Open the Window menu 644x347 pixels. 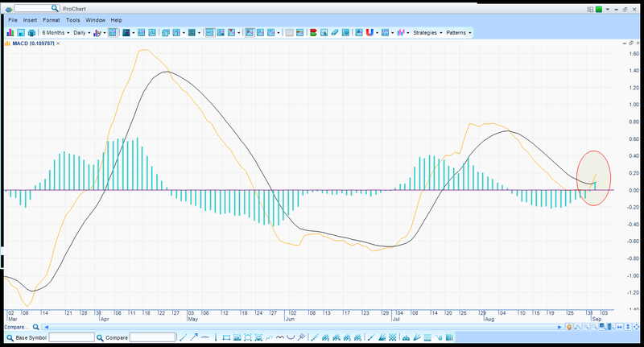coord(95,19)
